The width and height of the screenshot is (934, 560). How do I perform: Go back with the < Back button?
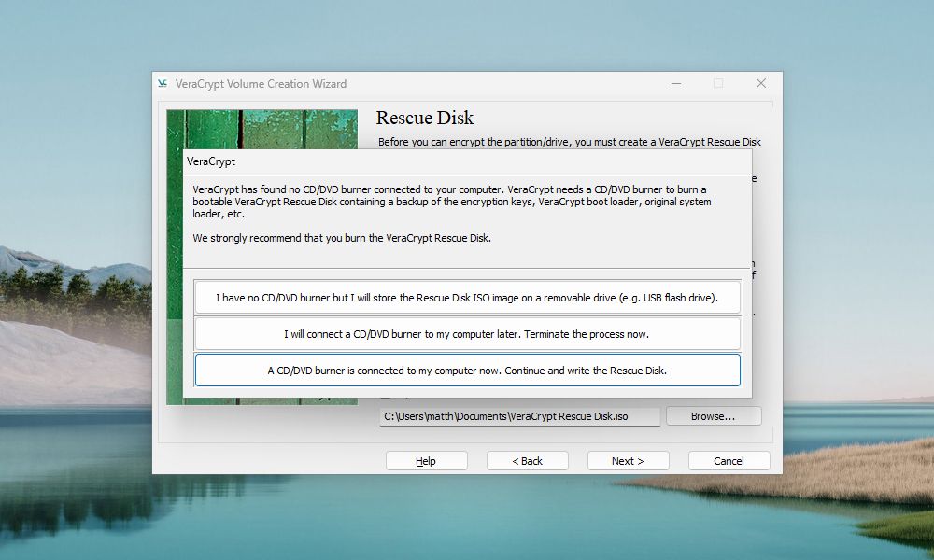point(527,461)
